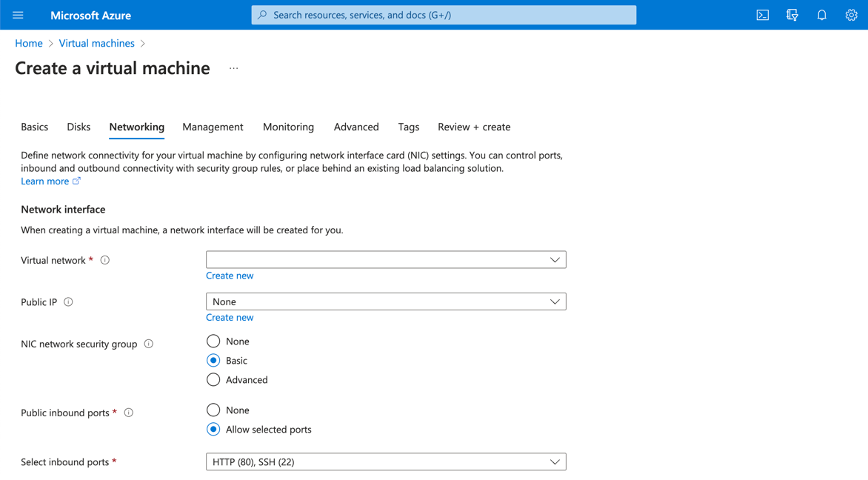Screen dimensions: 868x480
Task: Click the Create a virtual machine title
Action: 113,68
